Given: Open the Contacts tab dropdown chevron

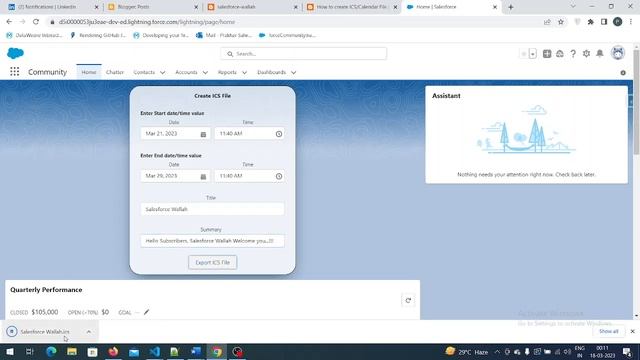Looking at the screenshot, I should tap(162, 73).
